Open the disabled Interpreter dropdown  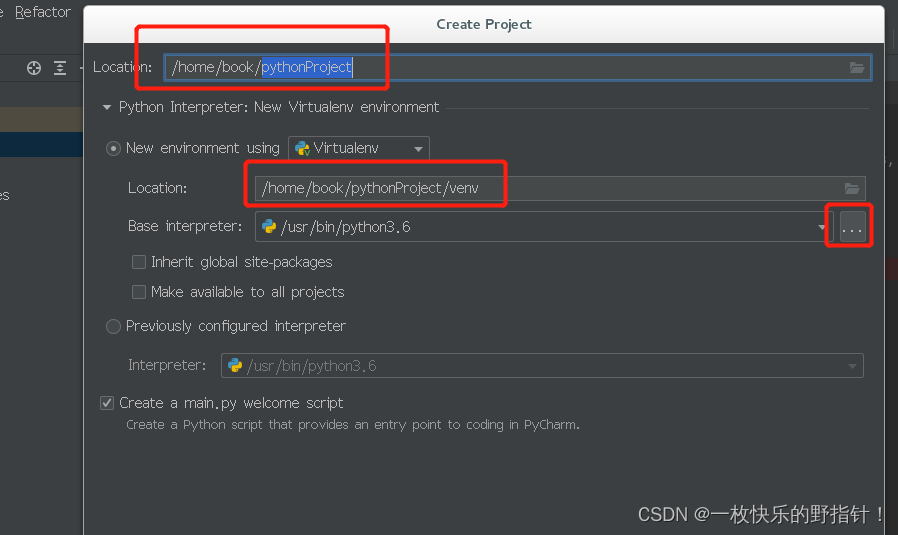click(542, 365)
